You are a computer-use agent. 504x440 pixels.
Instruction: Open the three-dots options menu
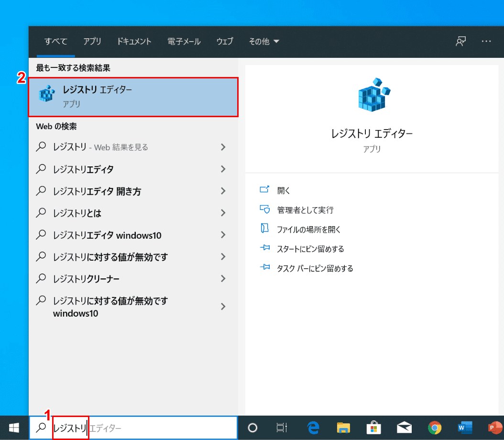point(486,41)
